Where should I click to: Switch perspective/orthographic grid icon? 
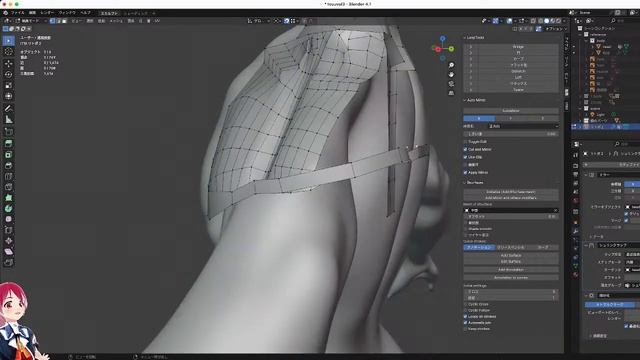(451, 93)
